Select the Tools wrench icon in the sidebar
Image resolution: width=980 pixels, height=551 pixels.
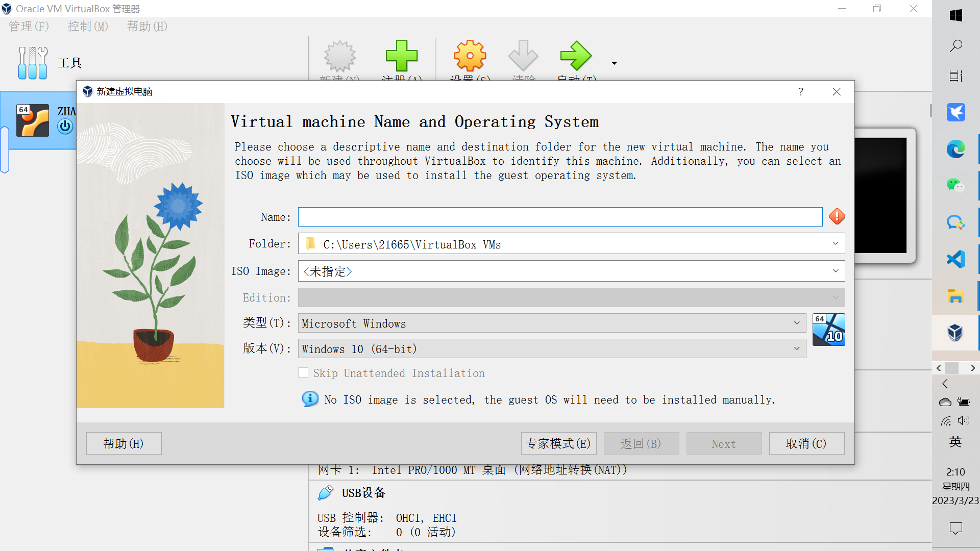[33, 63]
